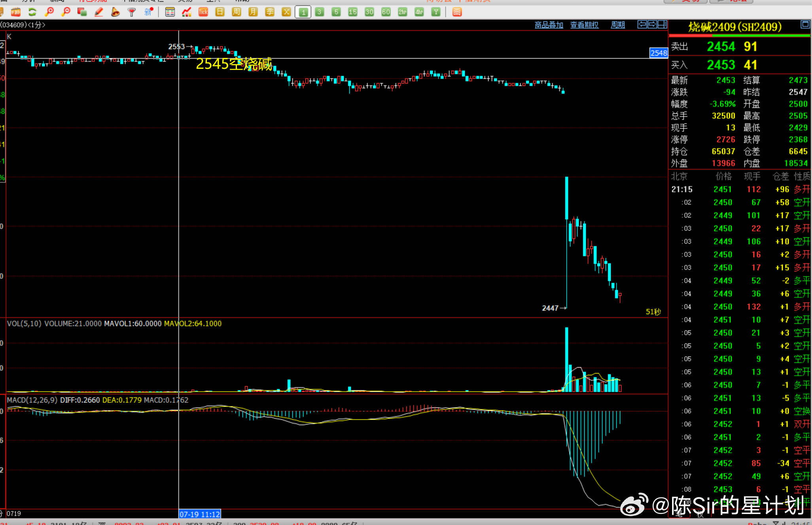Image resolution: width=812 pixels, height=525 pixels.
Task: Click the 21:15 trade tick row
Action: tap(740, 189)
